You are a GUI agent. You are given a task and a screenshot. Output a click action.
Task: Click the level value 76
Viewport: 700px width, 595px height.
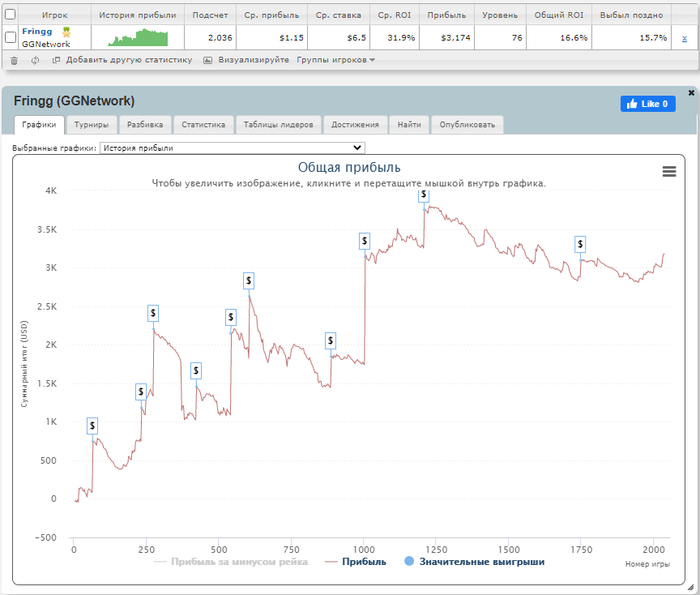point(517,38)
